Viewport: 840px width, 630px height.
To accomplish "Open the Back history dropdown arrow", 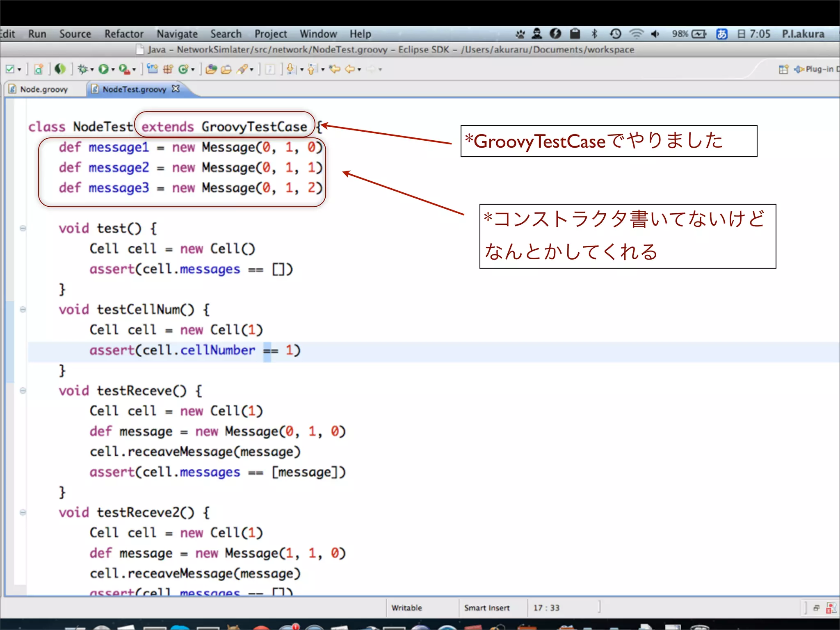I will 359,70.
